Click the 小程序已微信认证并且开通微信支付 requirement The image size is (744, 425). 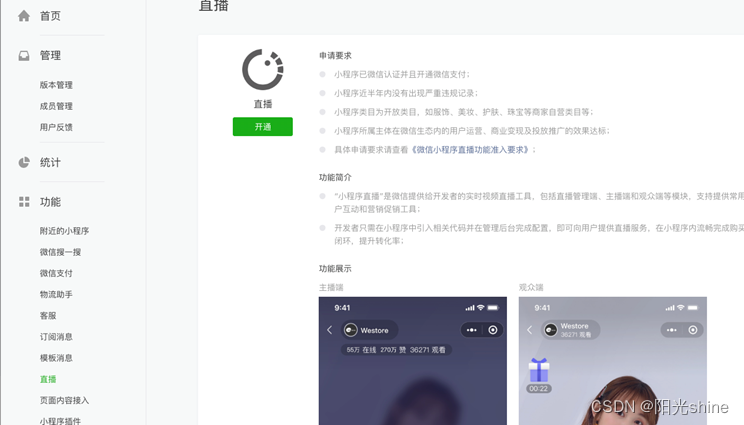point(401,74)
